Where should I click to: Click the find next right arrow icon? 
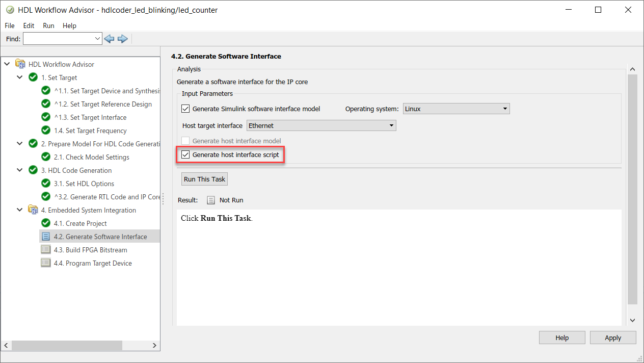coord(122,39)
